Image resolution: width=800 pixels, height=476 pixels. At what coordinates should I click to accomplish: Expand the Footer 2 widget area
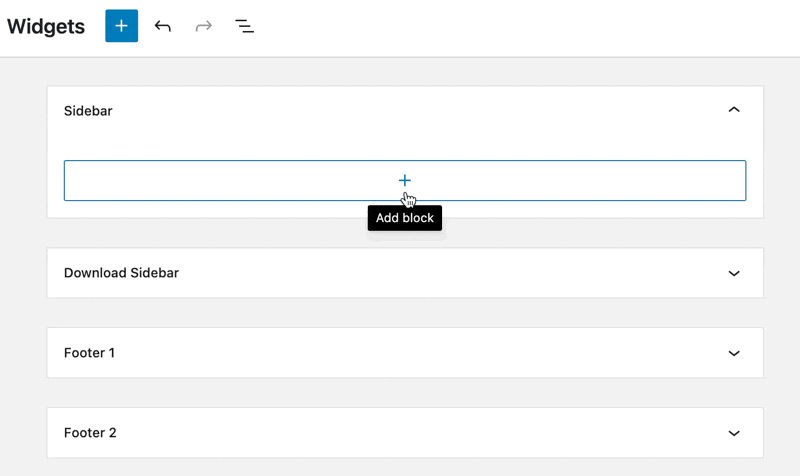coord(734,433)
